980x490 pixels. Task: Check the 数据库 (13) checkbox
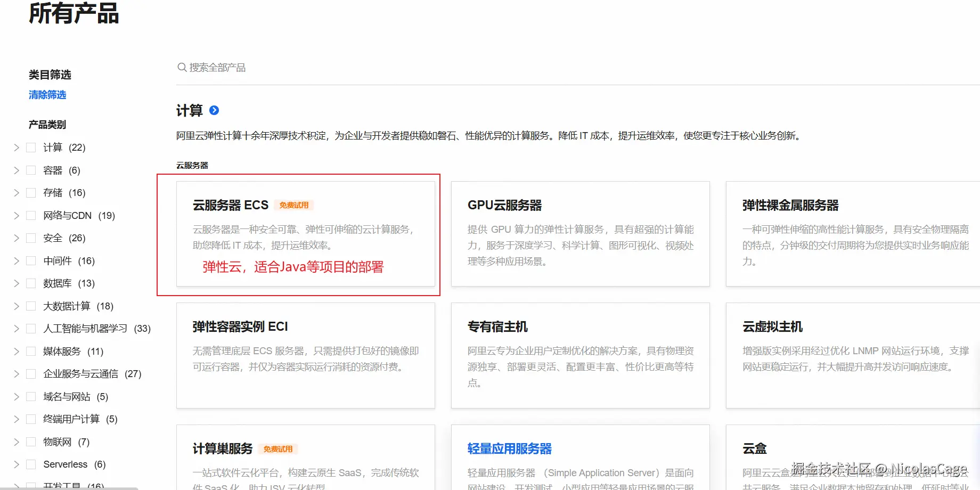coord(31,283)
